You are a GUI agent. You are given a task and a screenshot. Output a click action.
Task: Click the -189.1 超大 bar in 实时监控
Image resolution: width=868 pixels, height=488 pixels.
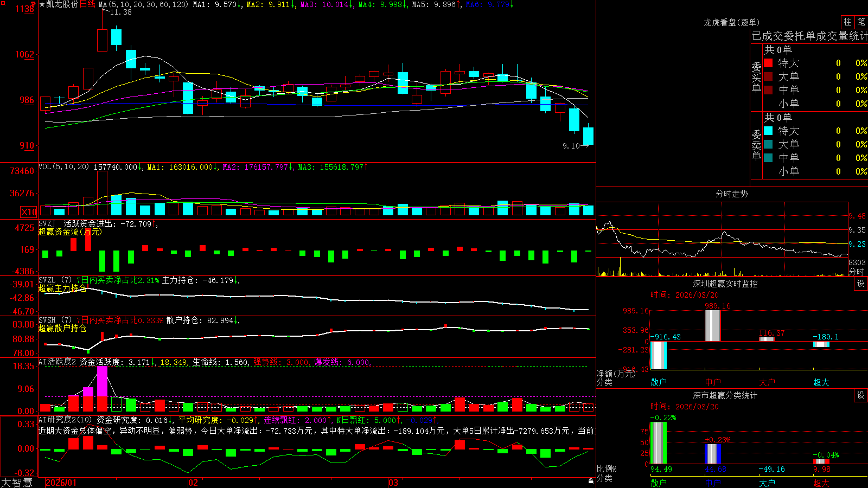tap(821, 344)
